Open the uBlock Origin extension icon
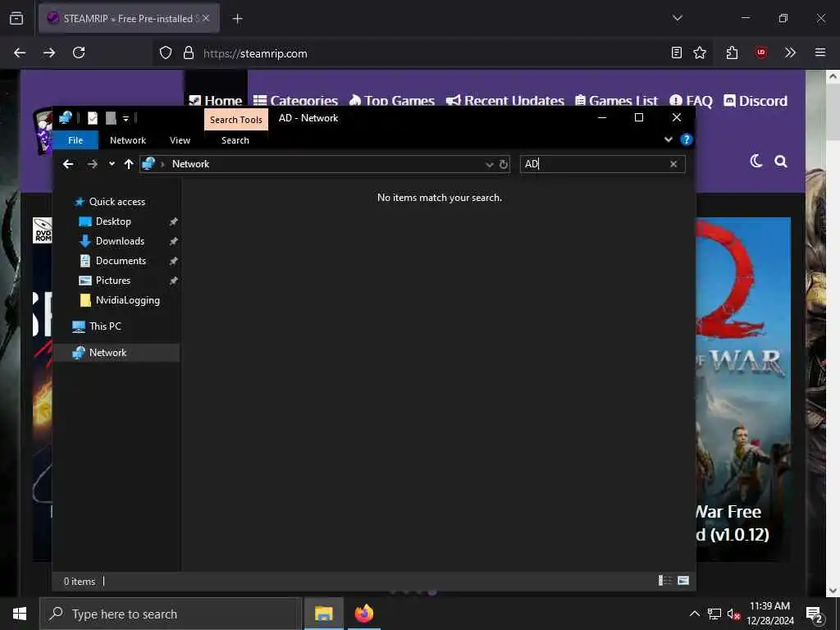The image size is (840, 630). pyautogui.click(x=760, y=52)
